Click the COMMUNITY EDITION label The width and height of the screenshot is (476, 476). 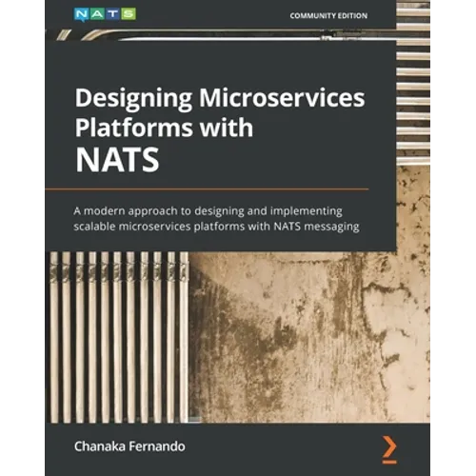tap(328, 15)
